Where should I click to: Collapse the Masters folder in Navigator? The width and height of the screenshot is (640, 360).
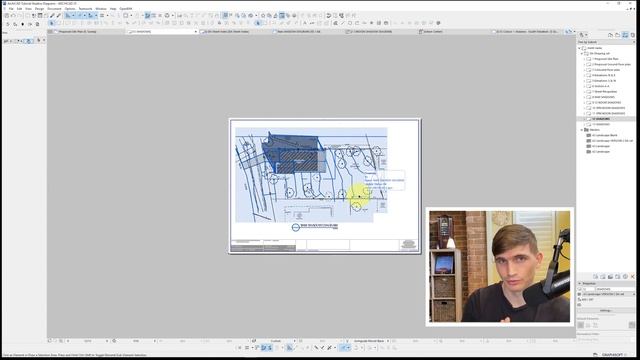(582, 130)
